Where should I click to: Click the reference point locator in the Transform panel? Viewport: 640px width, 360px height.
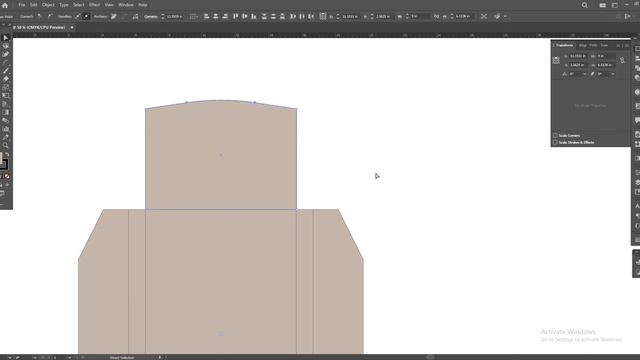[556, 60]
